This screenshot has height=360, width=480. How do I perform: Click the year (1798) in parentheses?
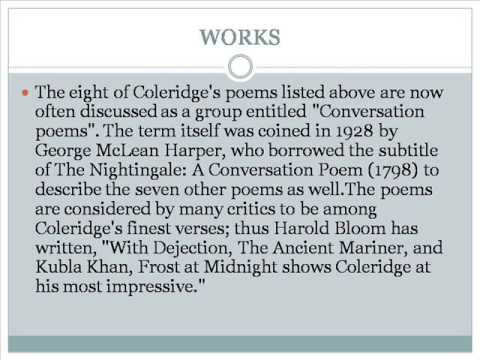[392, 170]
